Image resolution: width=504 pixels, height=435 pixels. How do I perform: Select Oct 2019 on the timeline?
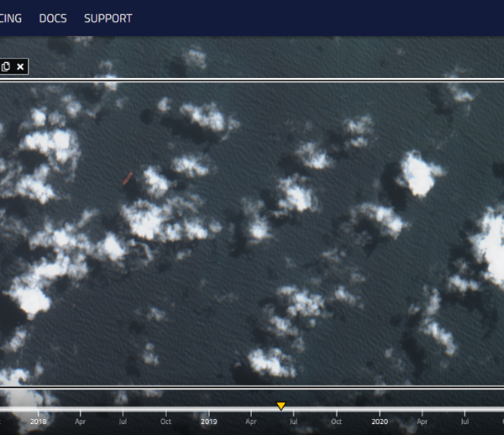coord(337,422)
